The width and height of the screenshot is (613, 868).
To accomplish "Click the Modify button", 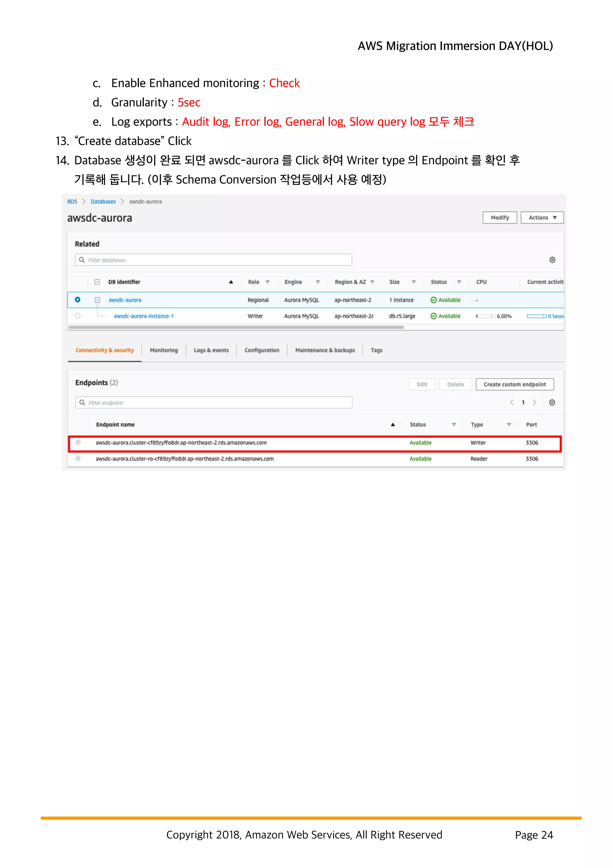I will (500, 217).
